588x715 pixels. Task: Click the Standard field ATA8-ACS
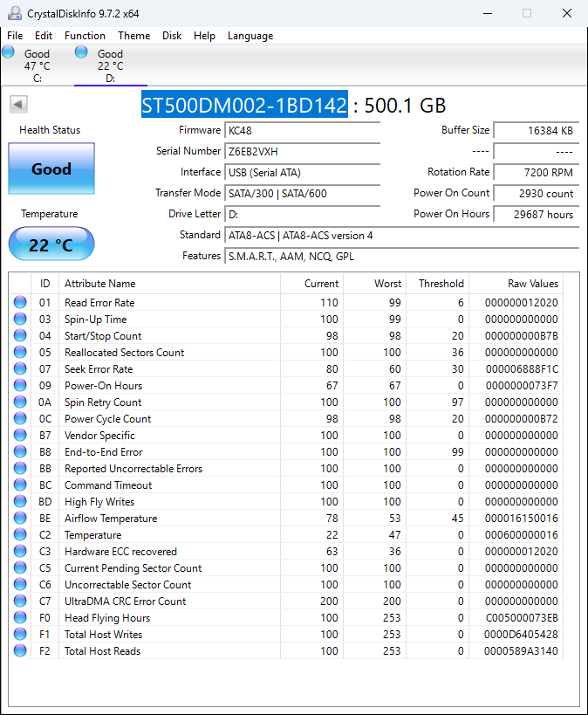click(401, 236)
